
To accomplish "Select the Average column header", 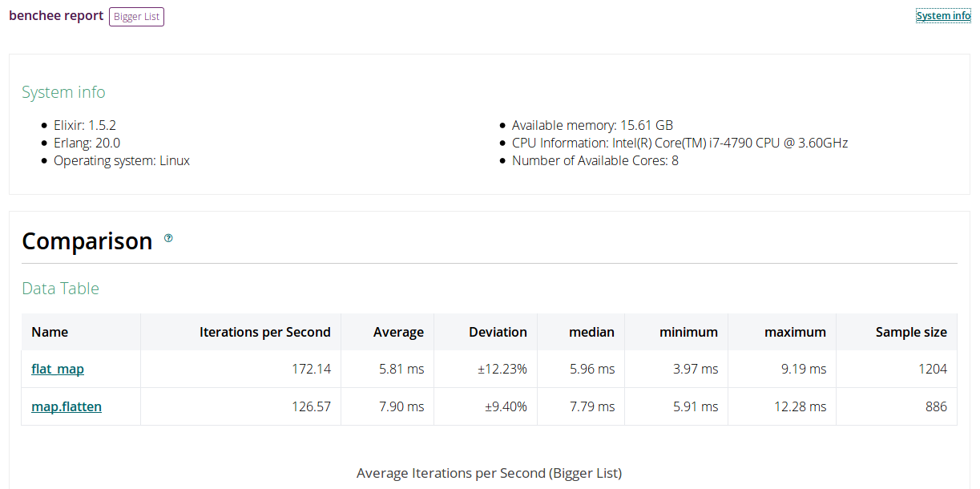I will click(x=398, y=332).
